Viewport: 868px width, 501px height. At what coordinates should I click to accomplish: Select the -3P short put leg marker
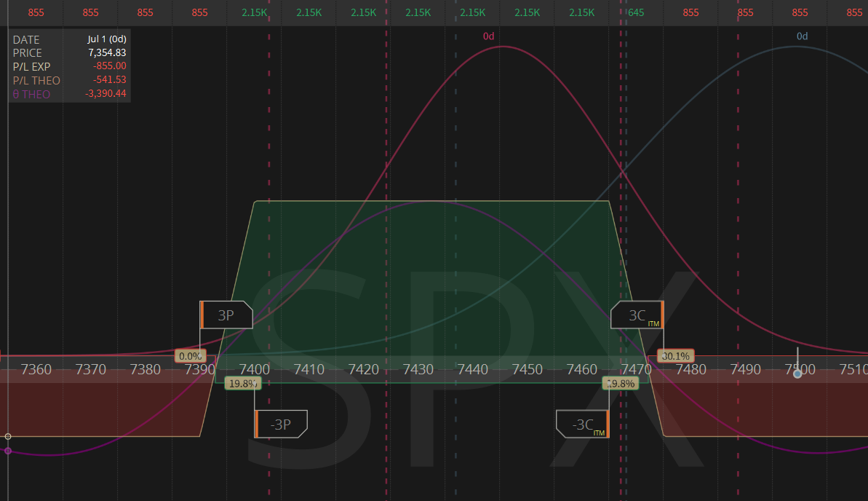(281, 424)
